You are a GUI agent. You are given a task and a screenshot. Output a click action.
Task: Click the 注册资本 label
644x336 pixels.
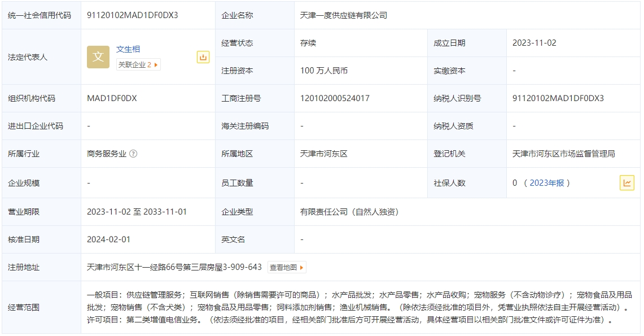pyautogui.click(x=237, y=71)
